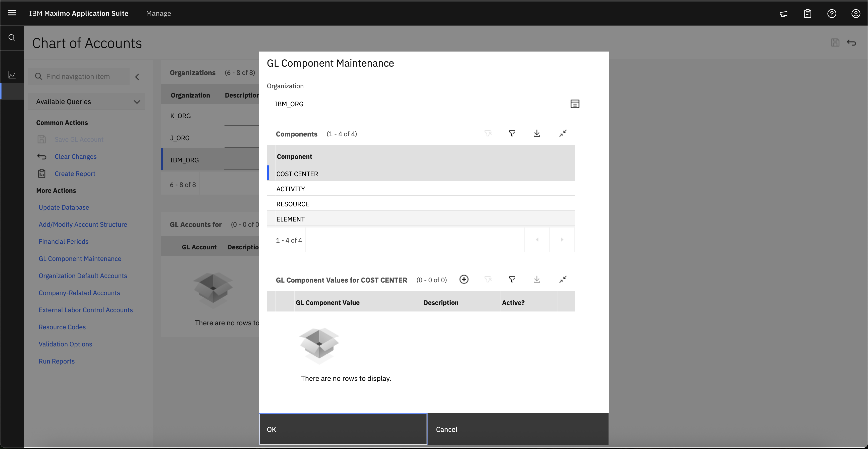The height and width of the screenshot is (449, 868).
Task: Filter the GL Component Values table
Action: point(512,279)
